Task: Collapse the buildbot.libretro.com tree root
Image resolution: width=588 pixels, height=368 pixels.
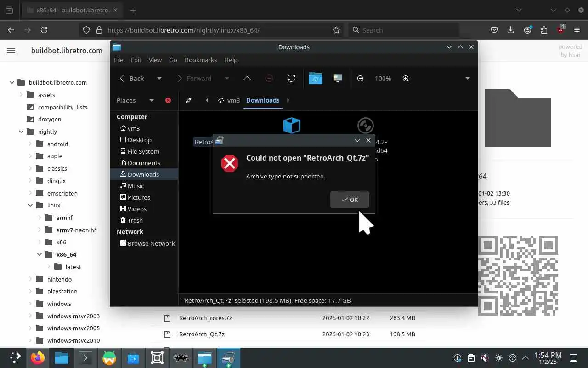Action: pos(12,82)
